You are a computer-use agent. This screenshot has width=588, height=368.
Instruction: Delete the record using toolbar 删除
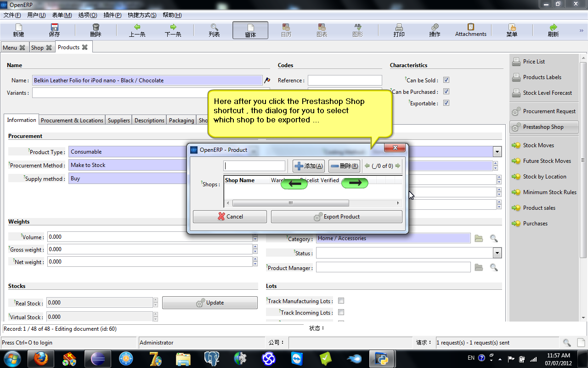coord(96,30)
